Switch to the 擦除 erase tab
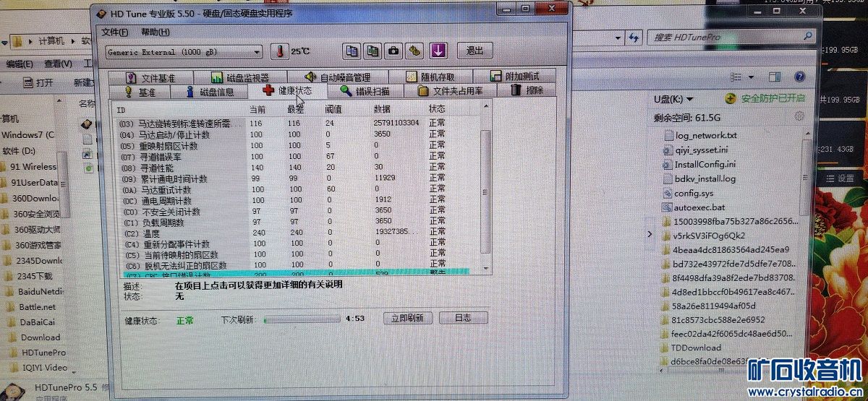Screen dimensions: 868x401 [527, 90]
